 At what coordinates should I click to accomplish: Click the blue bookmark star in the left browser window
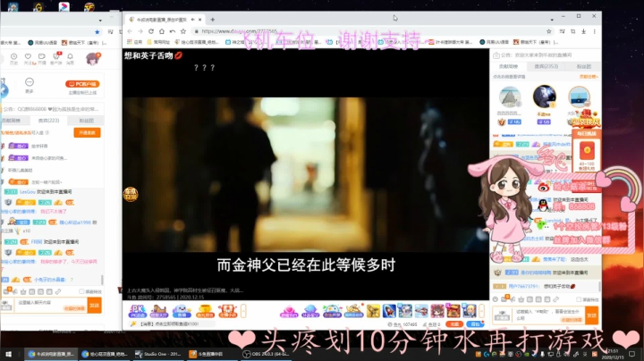[97, 31]
